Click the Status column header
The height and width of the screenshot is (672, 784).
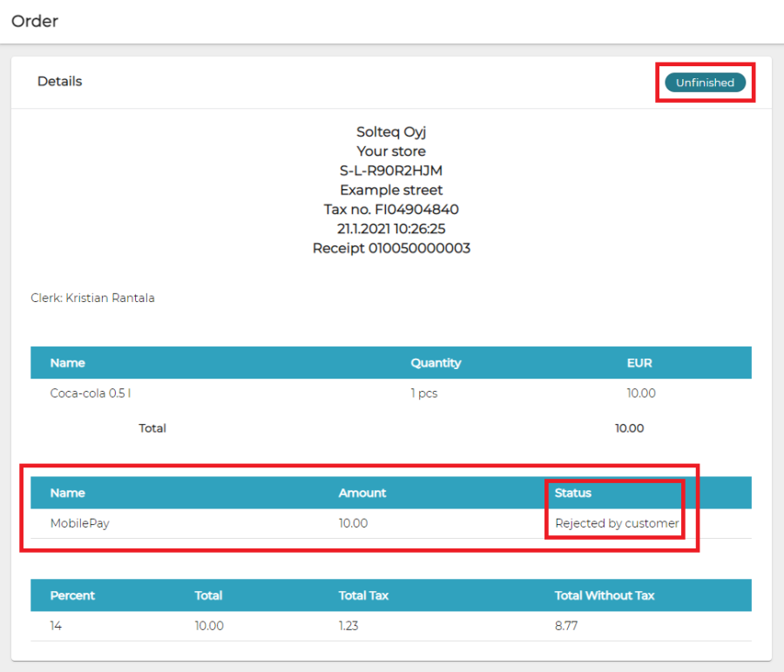coord(573,493)
